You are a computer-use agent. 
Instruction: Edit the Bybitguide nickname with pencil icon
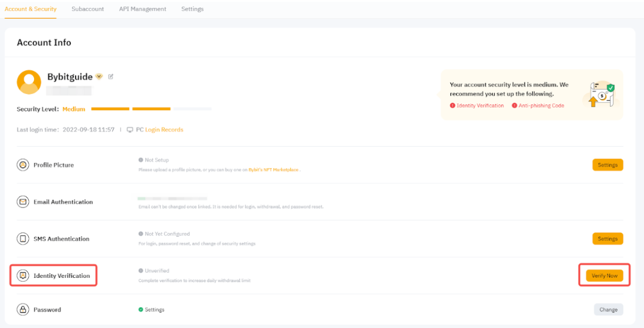pyautogui.click(x=111, y=77)
